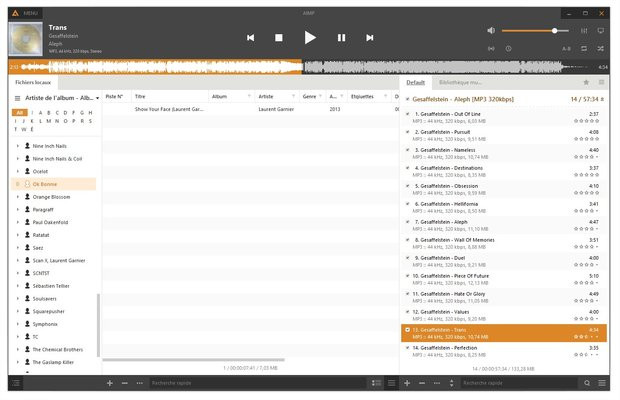Uncheck track 1 Out Of Line
Viewport: 620px width, 400px height.
(x=408, y=114)
